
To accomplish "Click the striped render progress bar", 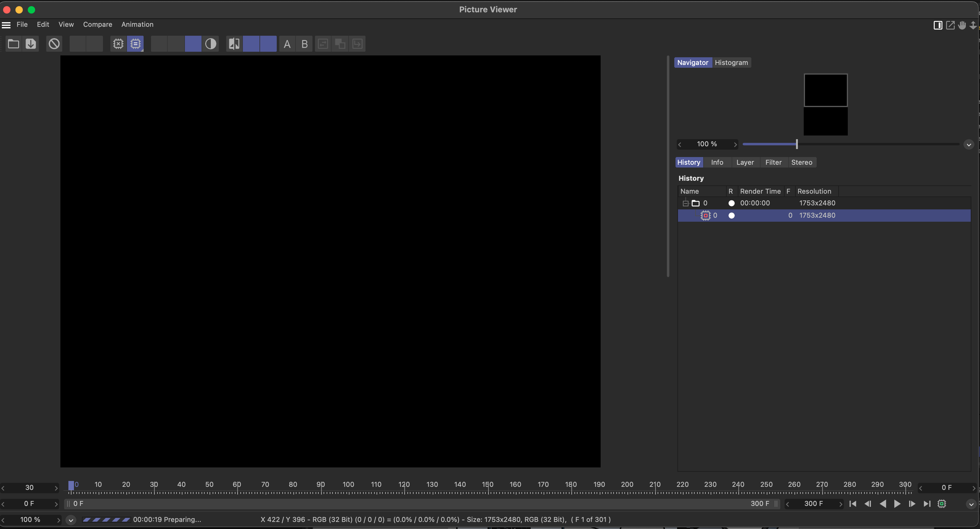I will pyautogui.click(x=106, y=520).
